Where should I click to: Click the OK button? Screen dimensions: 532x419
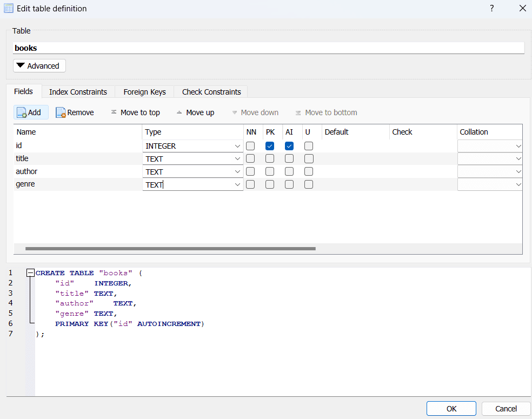(451, 409)
